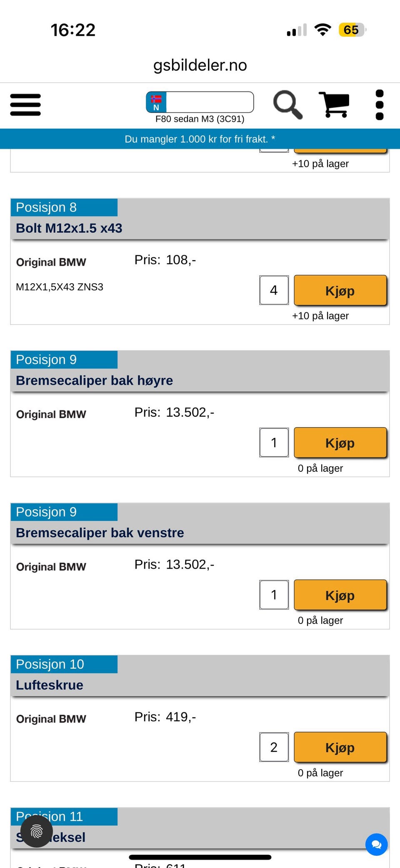Open the chat support bubble
Image resolution: width=400 pixels, height=868 pixels.
pos(376,844)
